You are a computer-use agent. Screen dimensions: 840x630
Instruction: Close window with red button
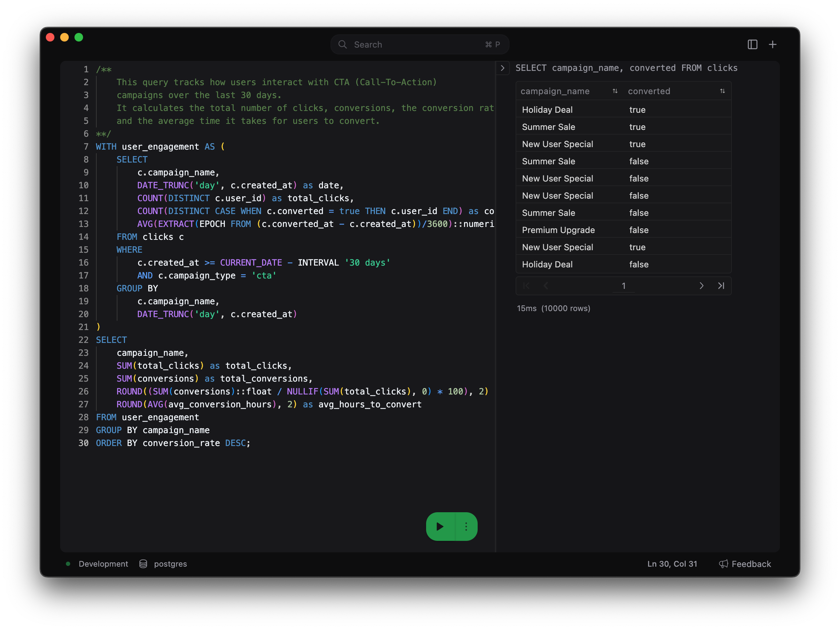pos(50,37)
